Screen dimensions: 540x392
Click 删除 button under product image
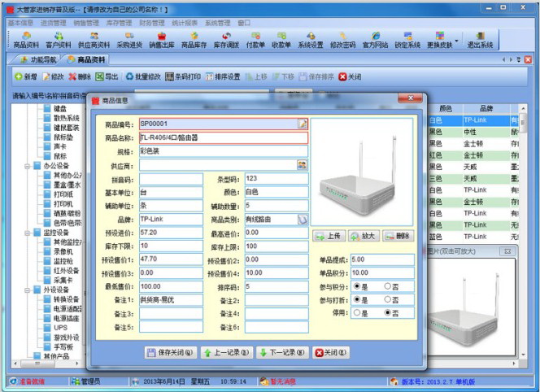(x=398, y=236)
